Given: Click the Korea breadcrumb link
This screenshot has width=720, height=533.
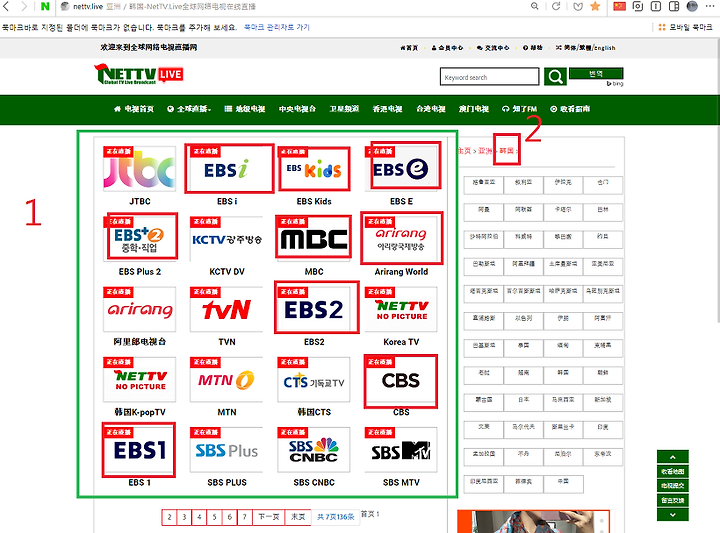Looking at the screenshot, I should (506, 151).
